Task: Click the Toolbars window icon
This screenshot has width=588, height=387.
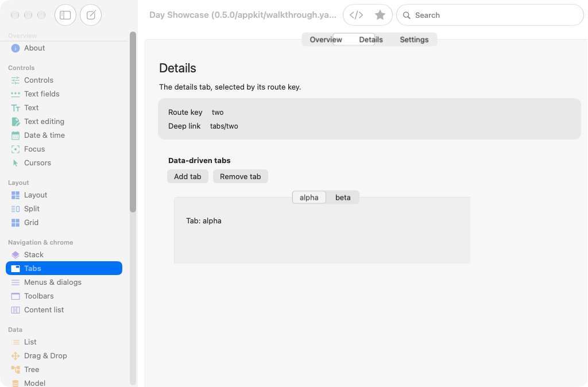Action: [x=16, y=296]
